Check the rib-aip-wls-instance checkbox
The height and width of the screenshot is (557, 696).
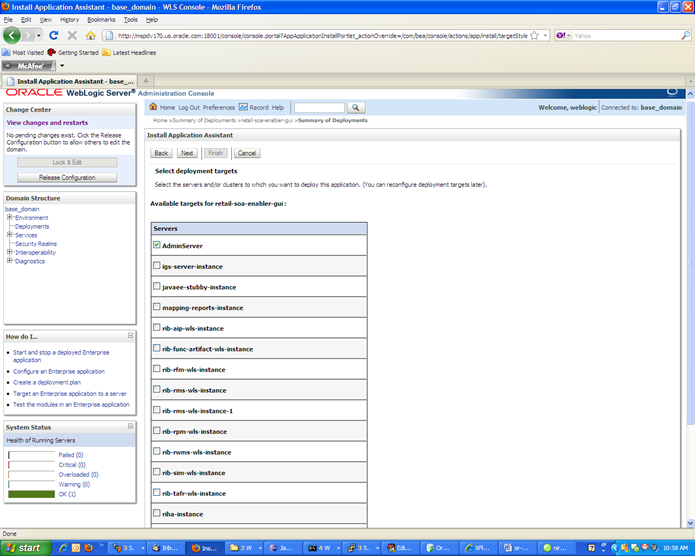(x=157, y=328)
